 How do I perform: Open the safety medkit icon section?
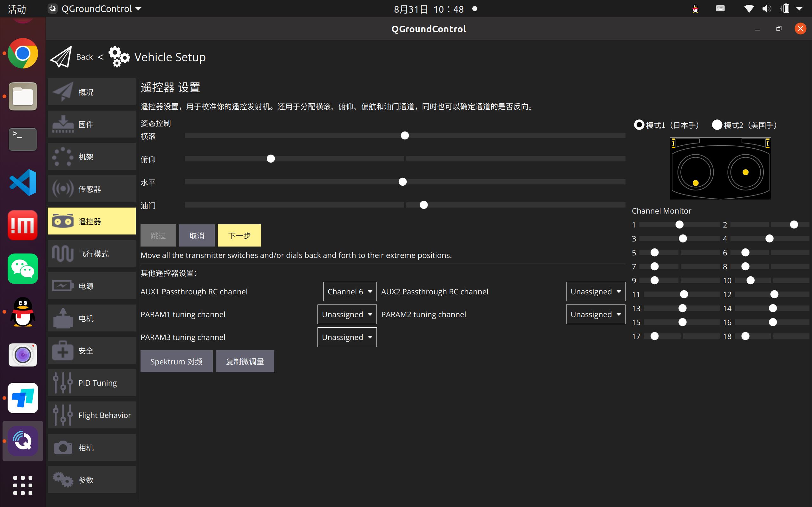(x=63, y=351)
